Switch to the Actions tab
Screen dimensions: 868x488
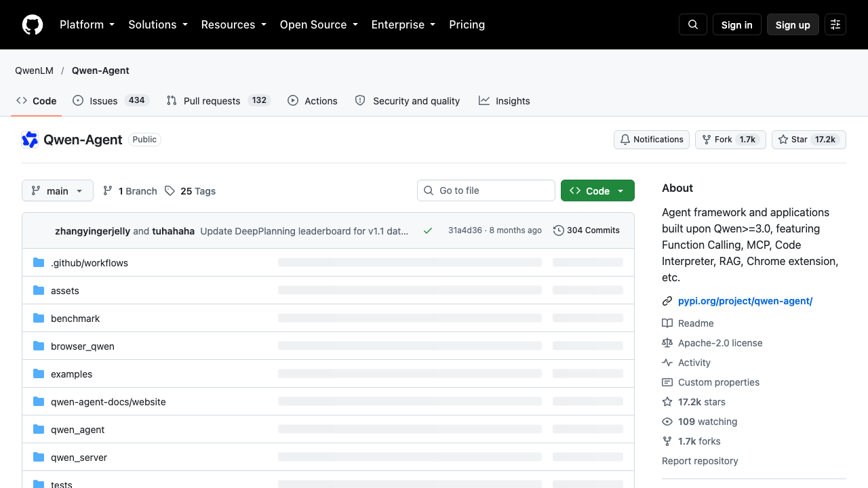click(313, 101)
